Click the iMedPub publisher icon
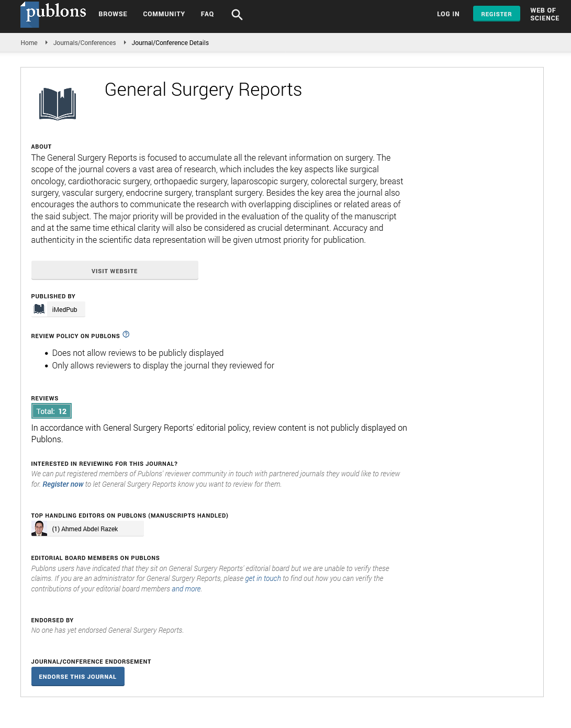571x728 pixels. [x=39, y=309]
